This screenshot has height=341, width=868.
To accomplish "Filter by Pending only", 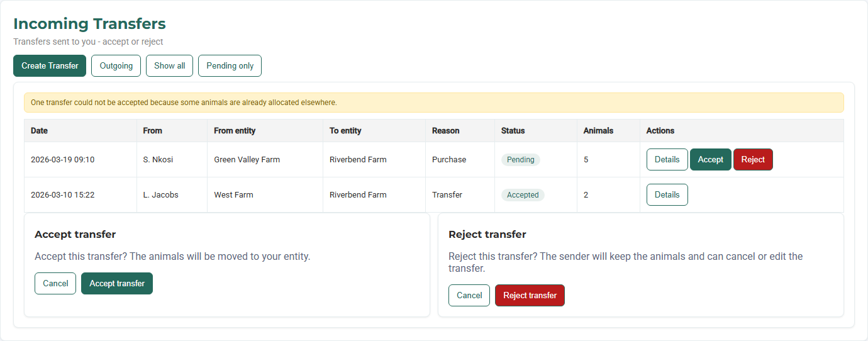I will (230, 65).
